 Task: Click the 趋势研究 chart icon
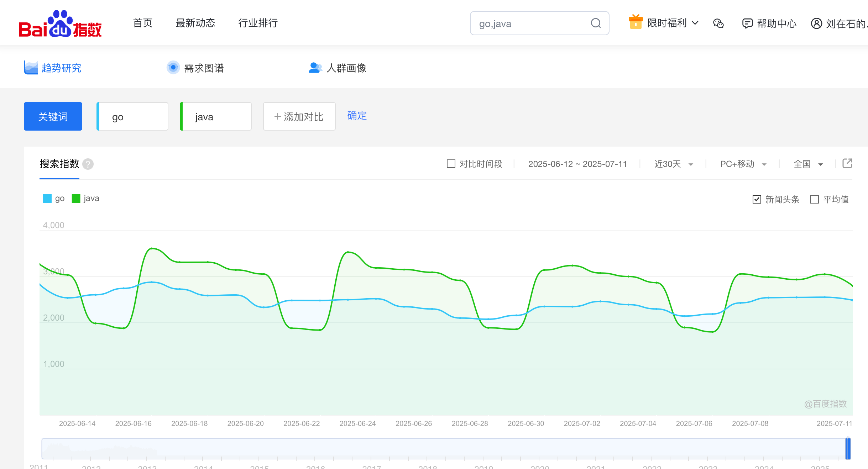(x=31, y=68)
